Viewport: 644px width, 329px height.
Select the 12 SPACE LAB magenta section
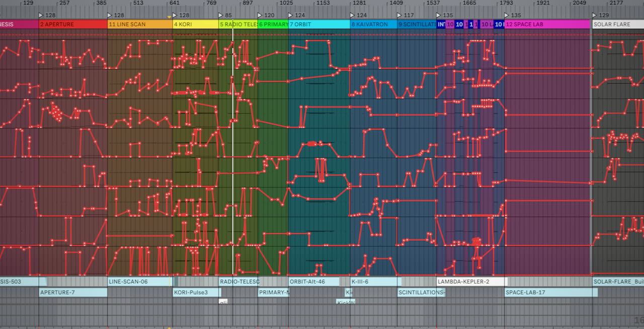point(547,24)
